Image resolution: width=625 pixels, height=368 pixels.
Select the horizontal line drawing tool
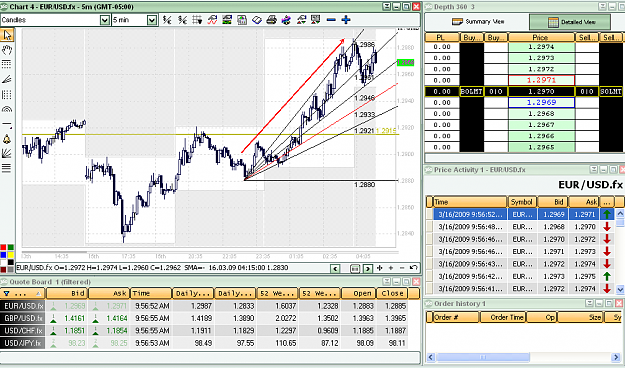(7, 124)
